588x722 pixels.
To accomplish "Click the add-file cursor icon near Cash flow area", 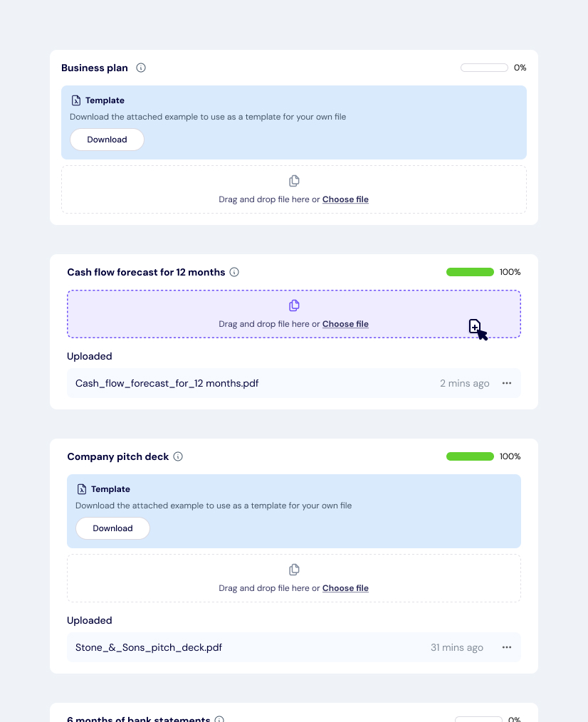I will click(x=476, y=328).
